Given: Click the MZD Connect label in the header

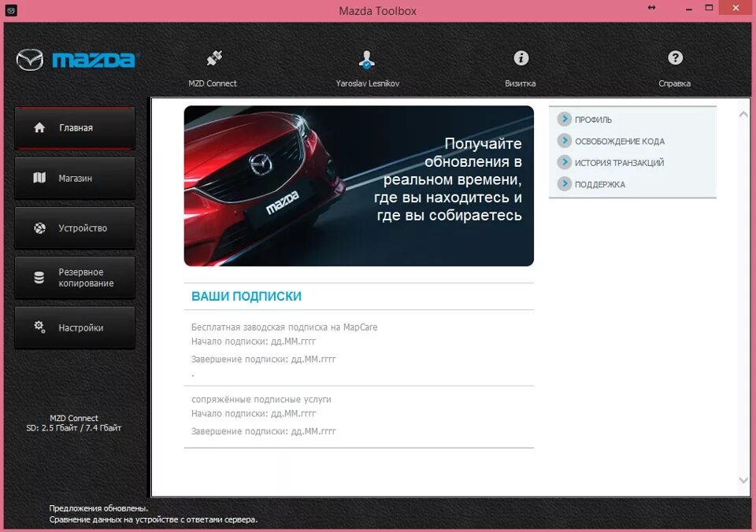Looking at the screenshot, I should pos(213,83).
